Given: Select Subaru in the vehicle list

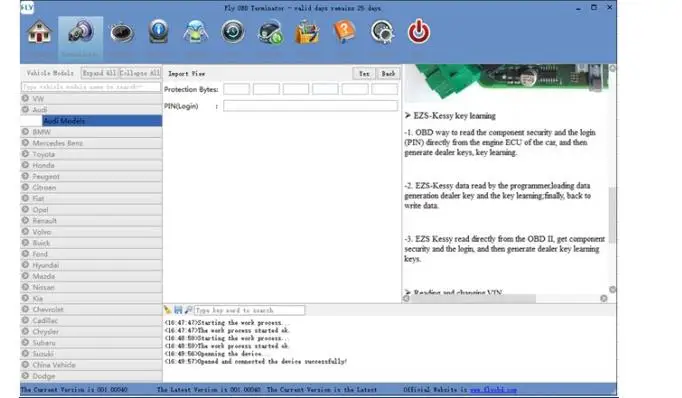Looking at the screenshot, I should tap(91, 343).
